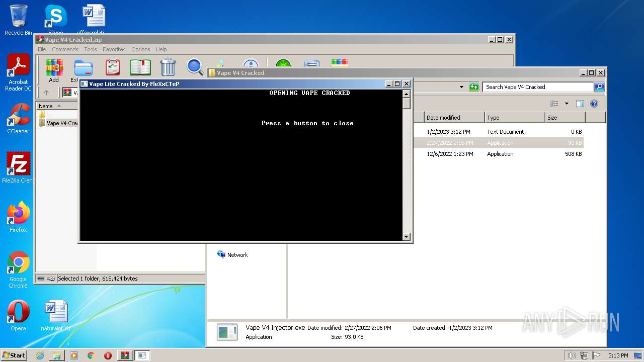
Task: Click WinRAR up one level arrow
Action: point(46,93)
